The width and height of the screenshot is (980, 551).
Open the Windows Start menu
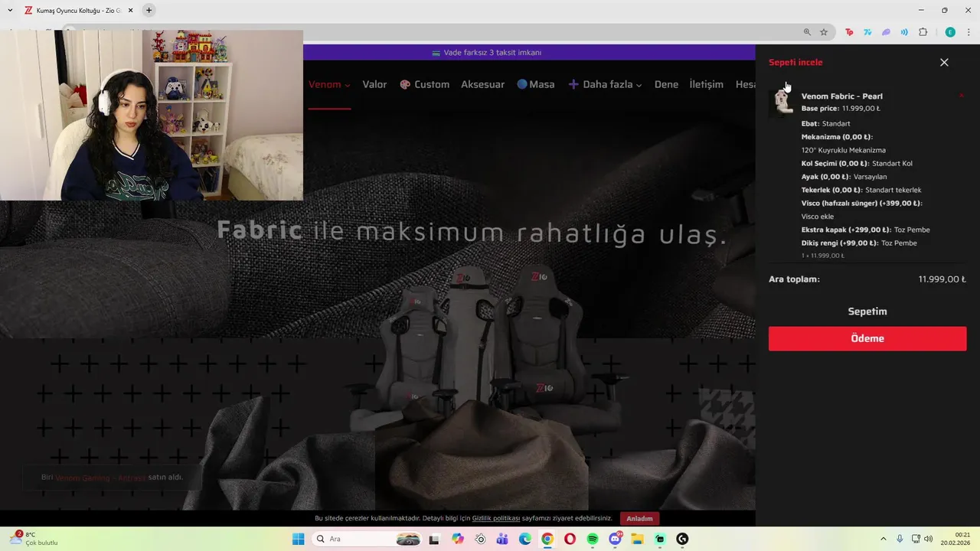[298, 539]
